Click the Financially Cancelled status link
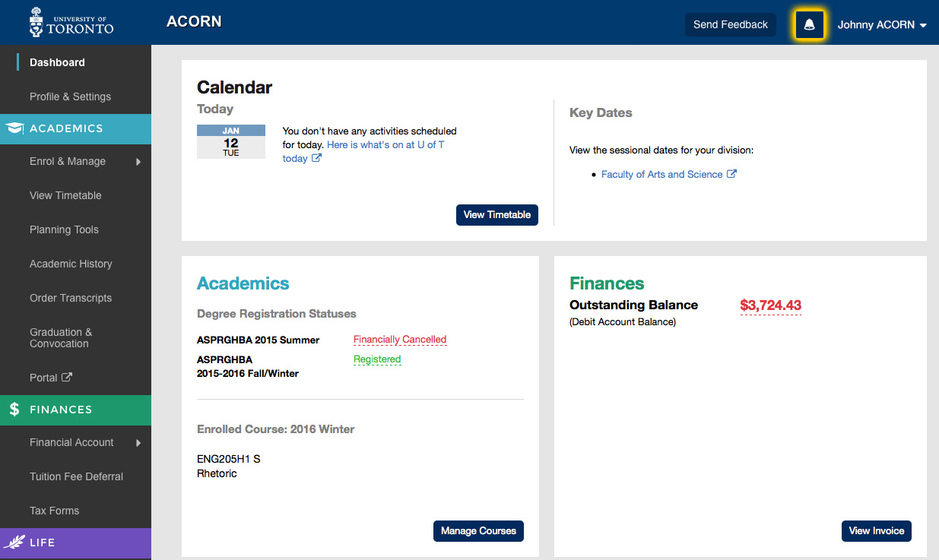This screenshot has height=560, width=939. click(x=400, y=340)
